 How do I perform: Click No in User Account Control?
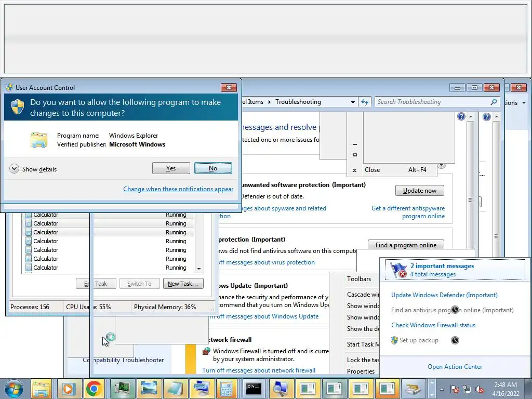pos(213,168)
